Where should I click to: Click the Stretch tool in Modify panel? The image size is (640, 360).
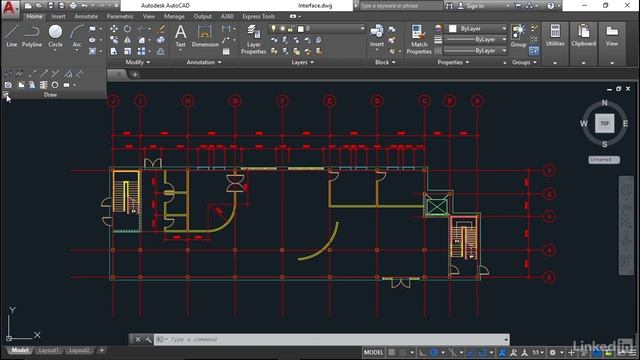114,51
